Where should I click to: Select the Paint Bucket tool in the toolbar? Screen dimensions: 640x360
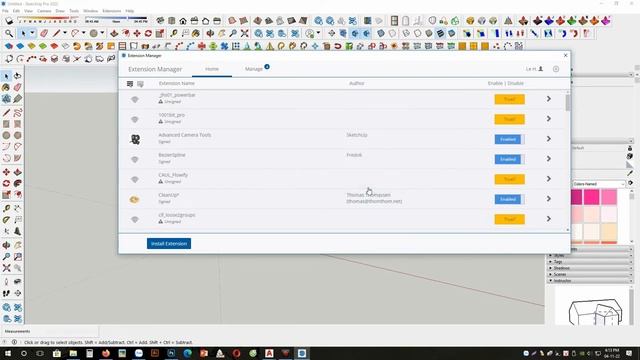pos(196,33)
